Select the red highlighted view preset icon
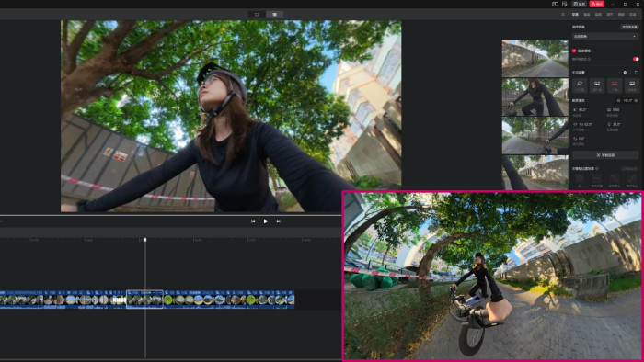Viewport: 644px width, 362px height. point(615,85)
